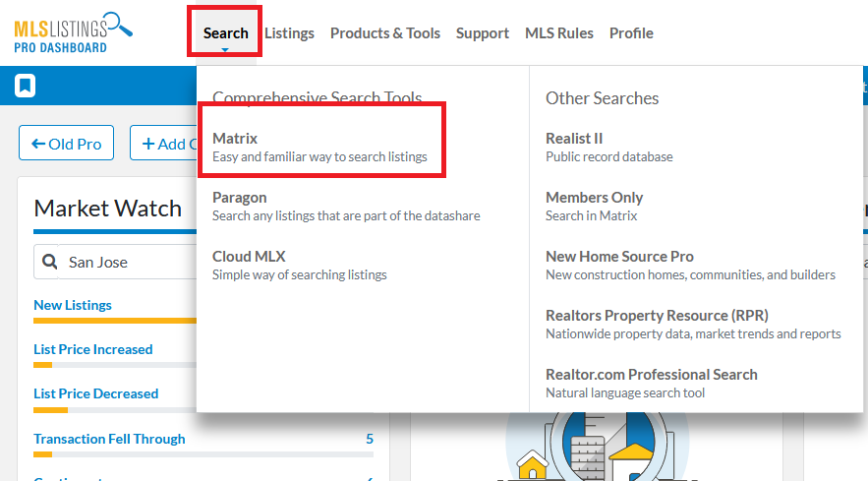The image size is (868, 481).
Task: Click the count 5 for Transaction Fell Through
Action: (370, 439)
